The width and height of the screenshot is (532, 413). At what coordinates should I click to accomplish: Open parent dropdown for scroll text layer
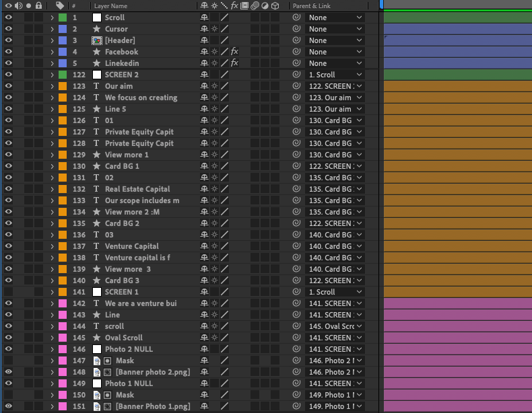pyautogui.click(x=335, y=326)
